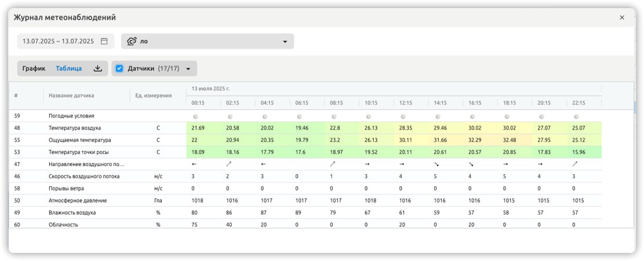Click the 00:15 weather condition indicator

195,116
